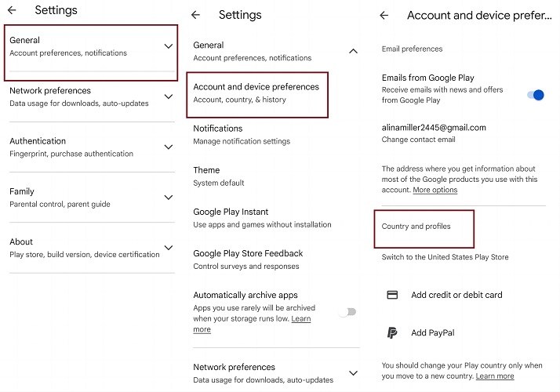Screen dimensions: 560x392
Task: Open Account and device preferences
Action: click(x=256, y=93)
